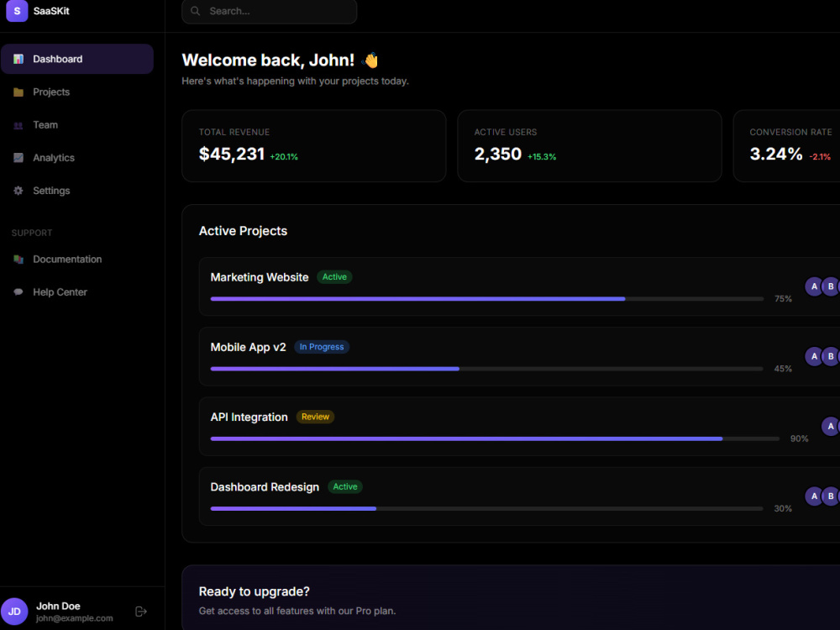
Task: Click the waving hand emoji
Action: (x=370, y=60)
